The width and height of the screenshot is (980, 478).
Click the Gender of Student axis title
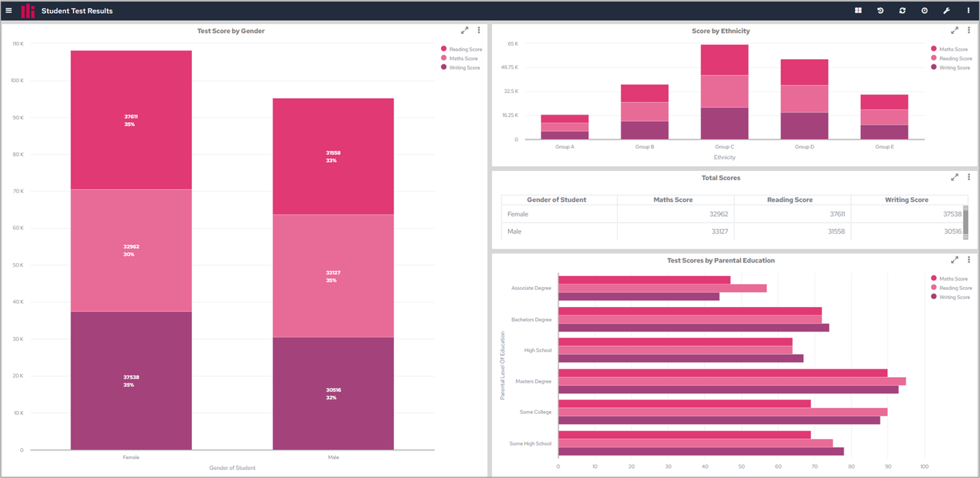pyautogui.click(x=232, y=468)
